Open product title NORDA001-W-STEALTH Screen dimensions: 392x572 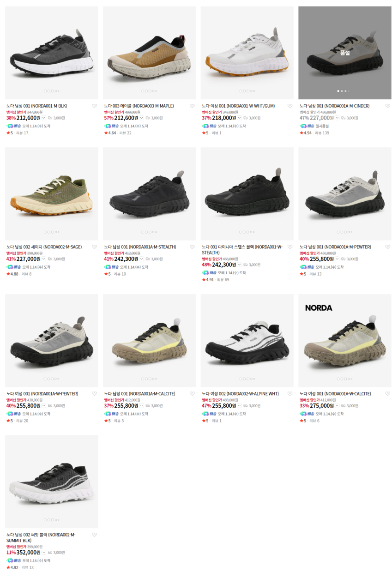242,250
